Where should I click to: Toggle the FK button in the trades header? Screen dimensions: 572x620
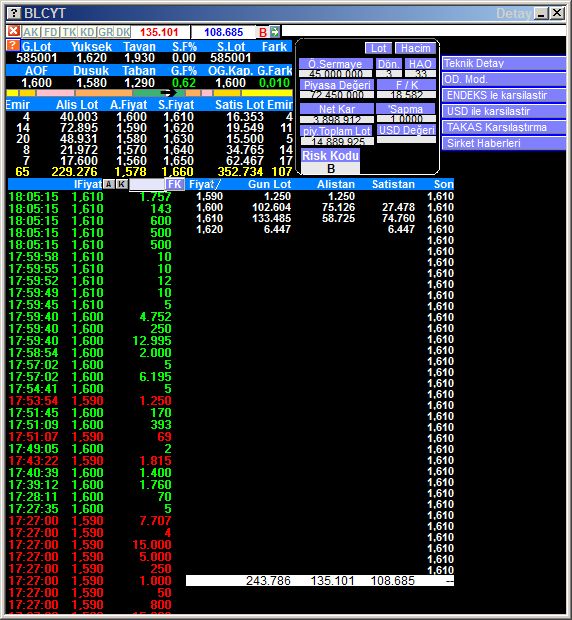point(174,184)
